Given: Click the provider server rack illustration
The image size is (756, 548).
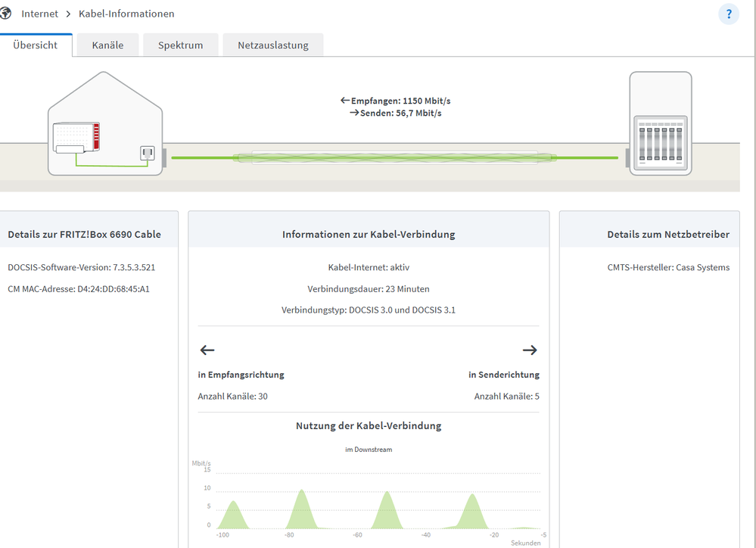Looking at the screenshot, I should pos(661,123).
